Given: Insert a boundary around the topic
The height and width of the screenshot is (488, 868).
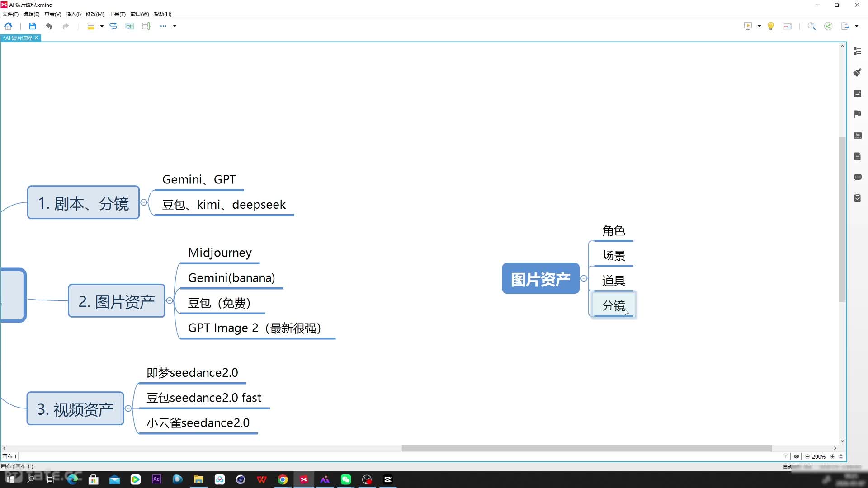Looking at the screenshot, I should pyautogui.click(x=130, y=26).
